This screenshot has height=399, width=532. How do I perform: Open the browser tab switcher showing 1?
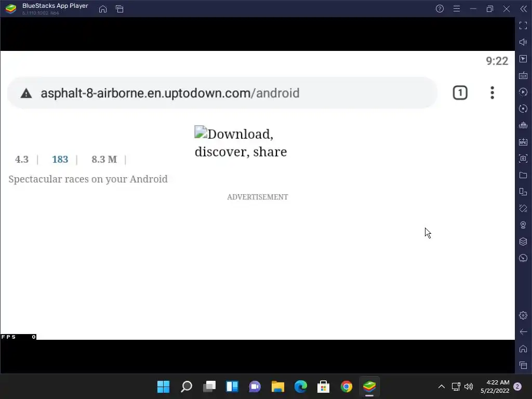pos(460,92)
